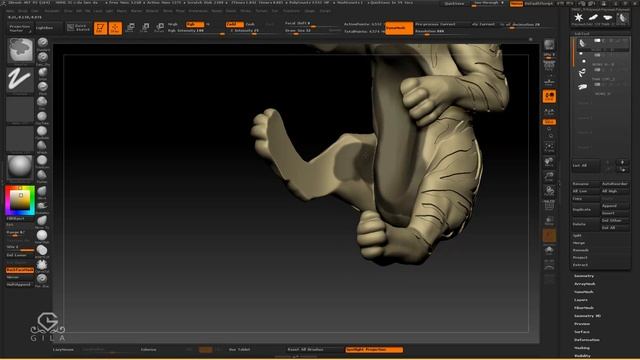Click the Frame button on right shelf
This screenshot has width=640, height=360.
click(x=549, y=147)
